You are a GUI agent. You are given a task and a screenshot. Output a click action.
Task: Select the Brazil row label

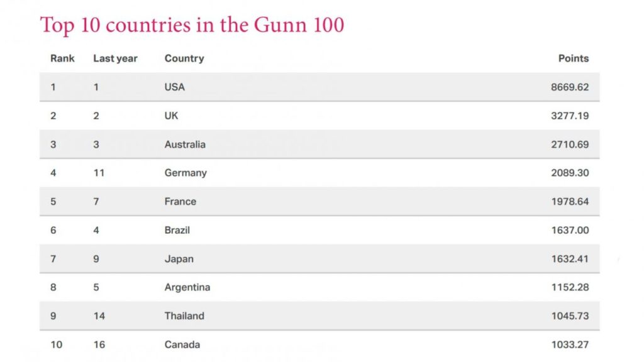[x=177, y=230]
